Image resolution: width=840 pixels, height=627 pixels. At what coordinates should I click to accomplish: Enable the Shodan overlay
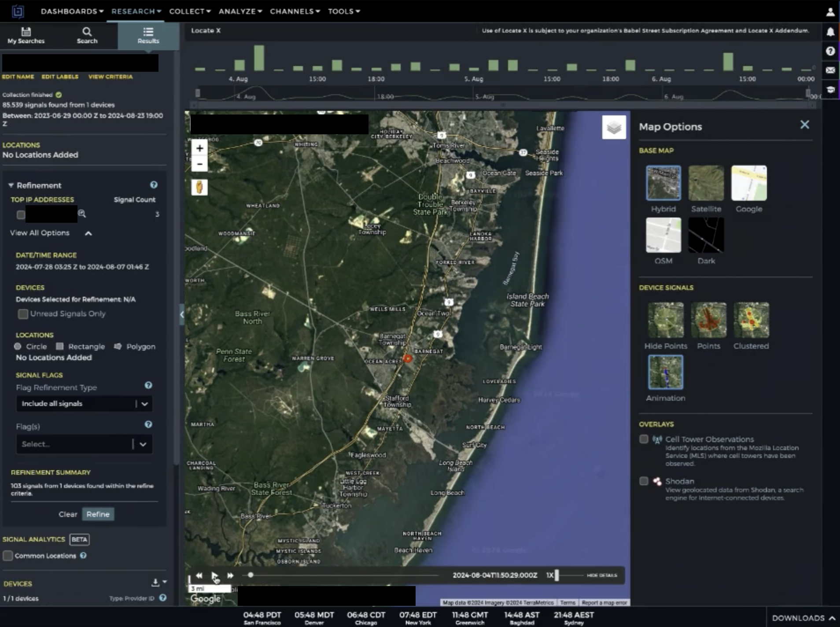click(x=644, y=481)
